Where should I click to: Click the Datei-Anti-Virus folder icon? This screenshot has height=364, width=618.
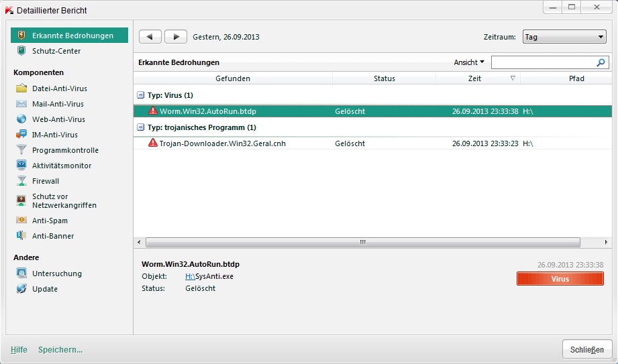(x=21, y=88)
